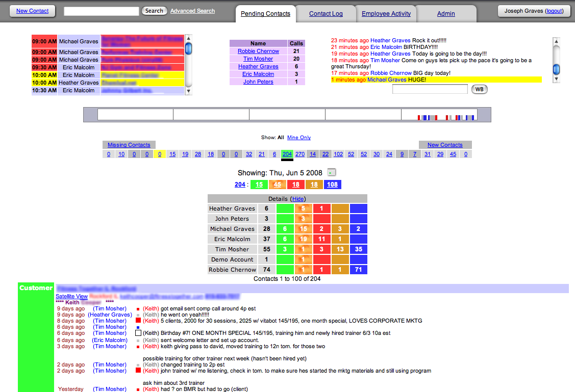Click Robbie Chernow in calls table
Viewport: 575px width, 392px height.
pyautogui.click(x=258, y=51)
